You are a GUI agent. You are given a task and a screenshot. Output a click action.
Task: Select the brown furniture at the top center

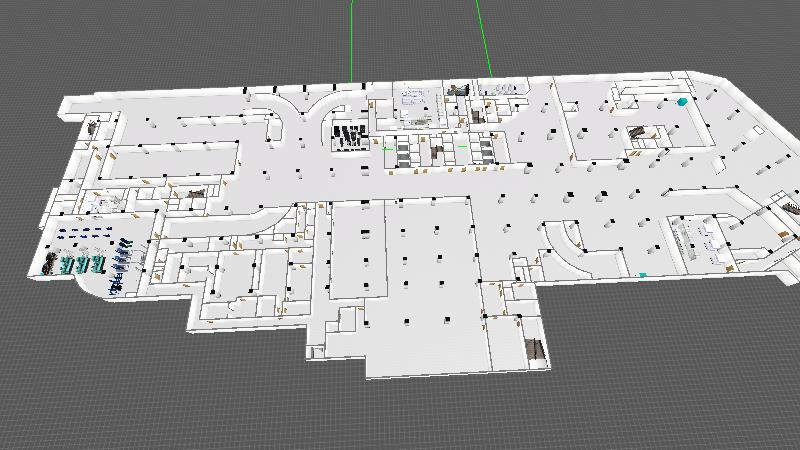tap(459, 91)
